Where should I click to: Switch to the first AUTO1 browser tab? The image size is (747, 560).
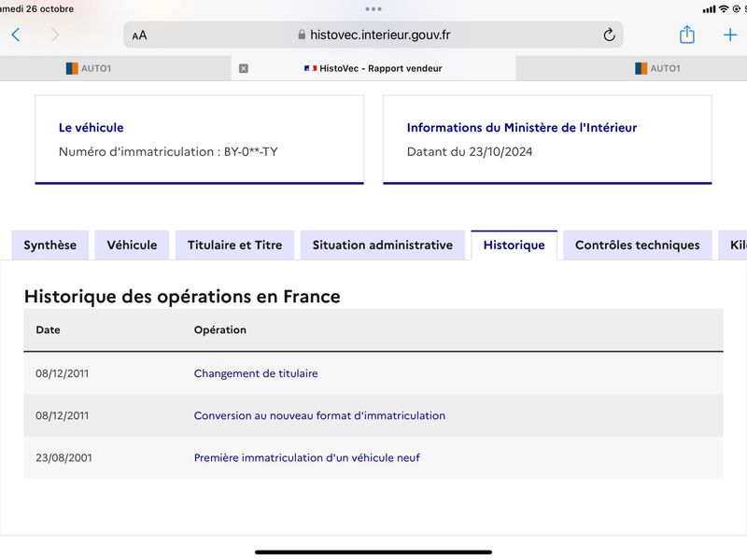(x=115, y=68)
